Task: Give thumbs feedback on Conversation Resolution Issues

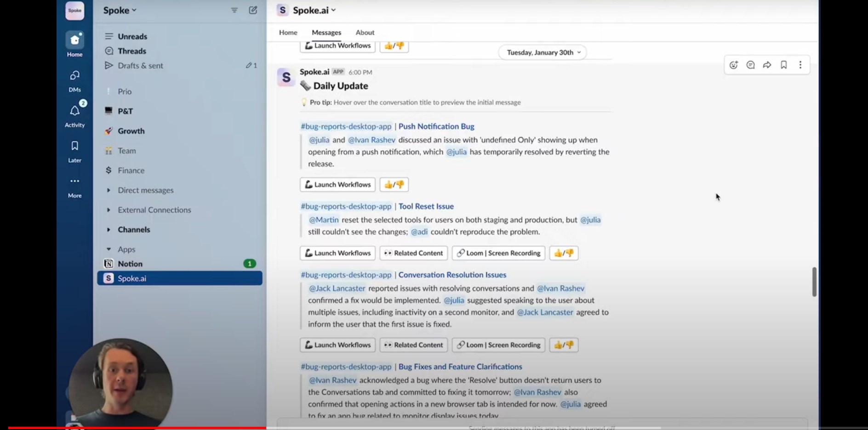Action: [564, 345]
